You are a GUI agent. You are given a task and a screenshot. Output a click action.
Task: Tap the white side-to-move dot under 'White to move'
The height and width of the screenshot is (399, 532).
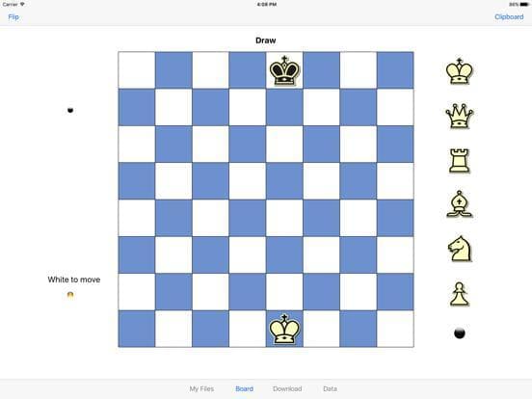click(x=70, y=295)
